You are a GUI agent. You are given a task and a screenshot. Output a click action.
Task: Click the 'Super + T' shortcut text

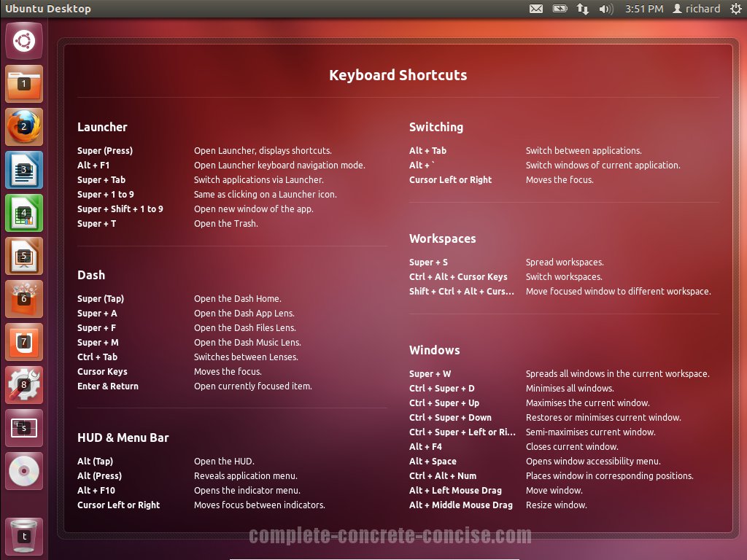pyautogui.click(x=97, y=224)
